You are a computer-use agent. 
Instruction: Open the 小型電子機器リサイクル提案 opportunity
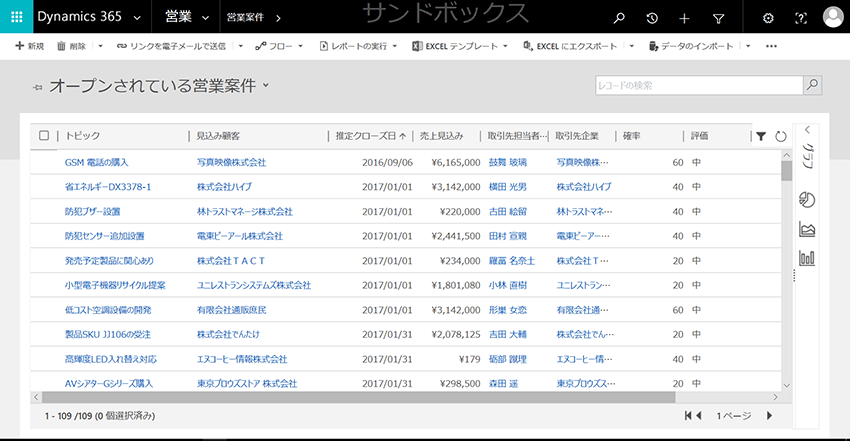(x=115, y=286)
